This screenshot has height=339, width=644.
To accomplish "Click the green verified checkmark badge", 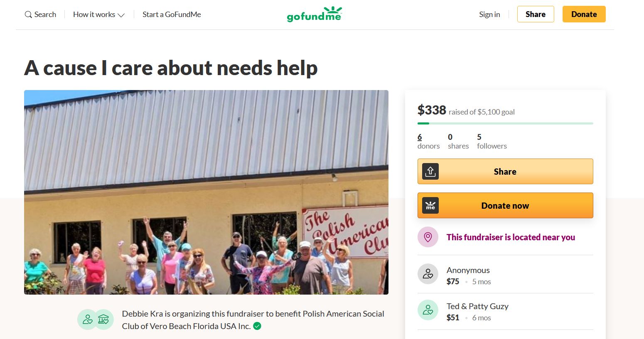I will [257, 326].
